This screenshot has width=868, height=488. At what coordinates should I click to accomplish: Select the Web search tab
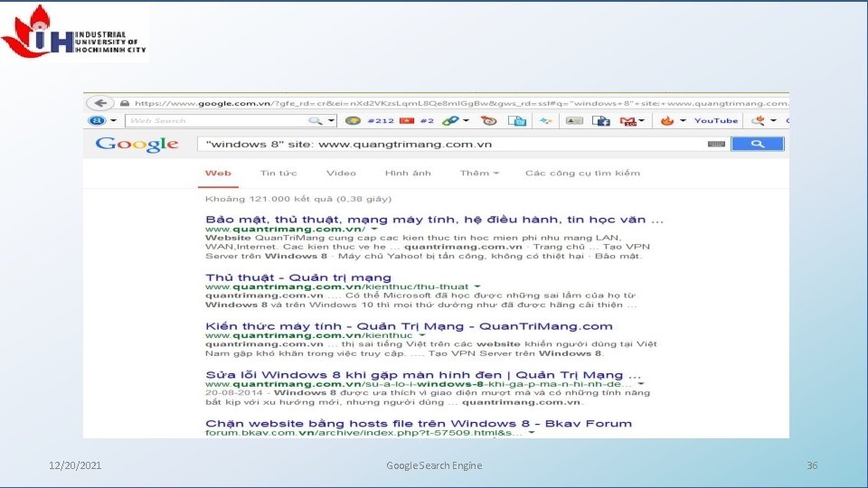218,174
